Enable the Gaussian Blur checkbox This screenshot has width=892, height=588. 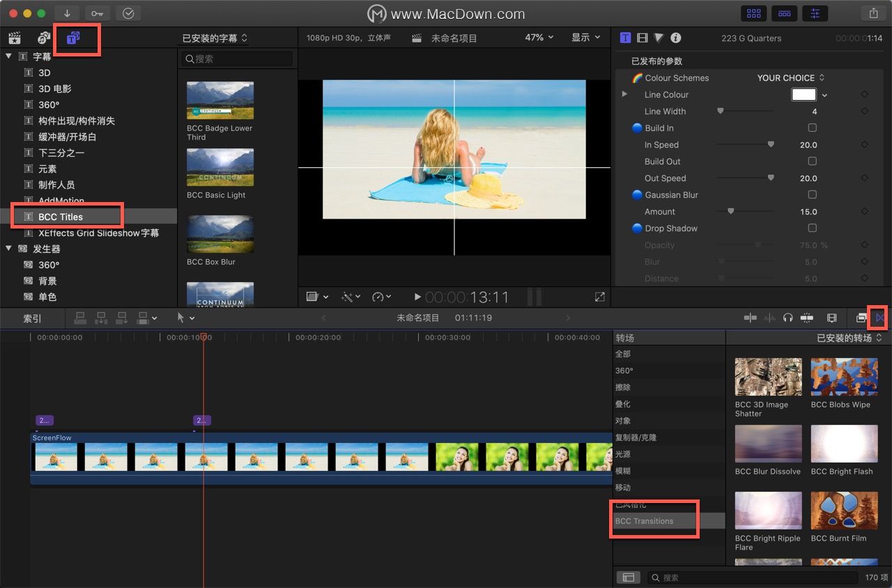[812, 195]
